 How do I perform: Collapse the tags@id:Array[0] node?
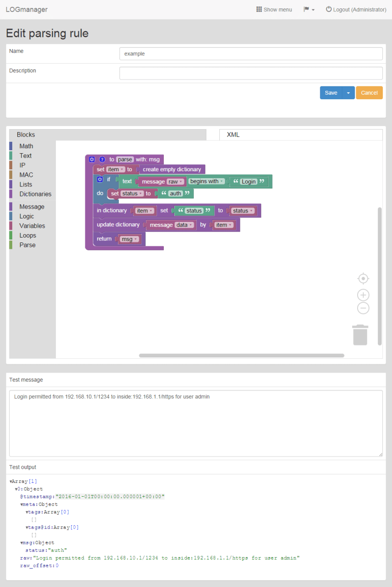pyautogui.click(x=27, y=528)
